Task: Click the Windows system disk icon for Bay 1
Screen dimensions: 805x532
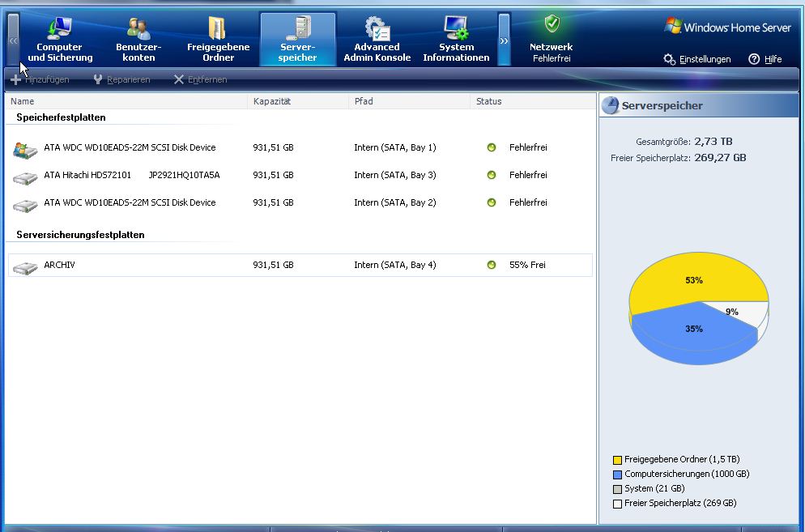Action: (25, 150)
